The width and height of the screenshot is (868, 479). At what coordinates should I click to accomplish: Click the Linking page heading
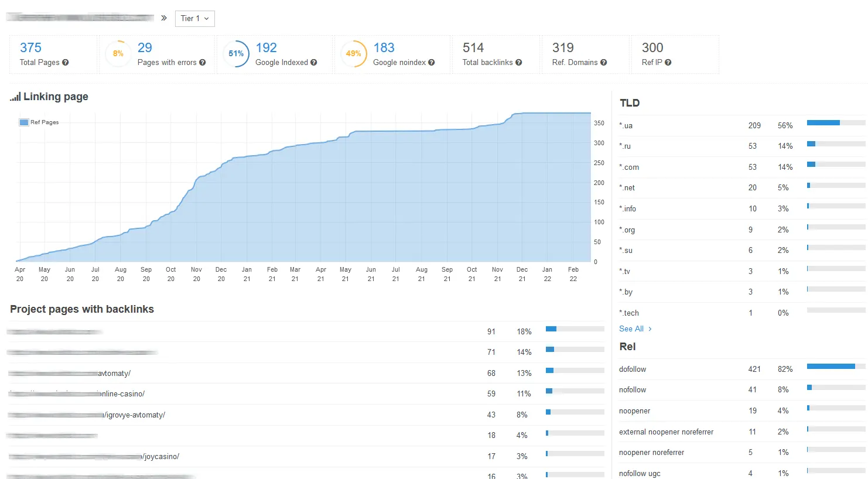tap(56, 97)
